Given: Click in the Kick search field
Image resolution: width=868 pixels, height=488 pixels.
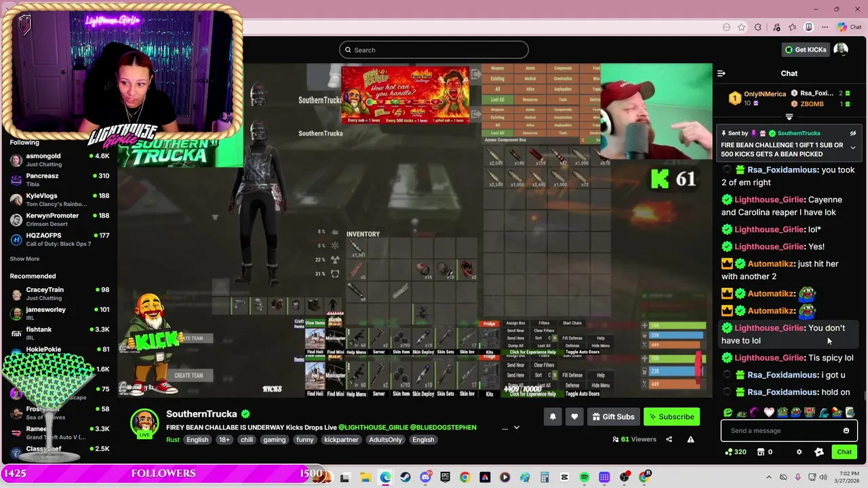Looking at the screenshot, I should point(434,49).
